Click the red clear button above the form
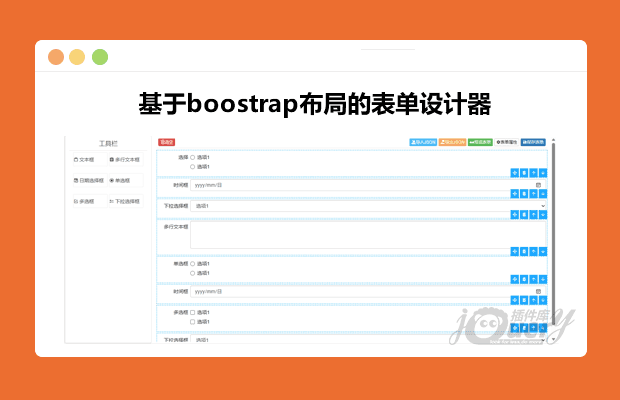The image size is (620, 400). tap(166, 142)
